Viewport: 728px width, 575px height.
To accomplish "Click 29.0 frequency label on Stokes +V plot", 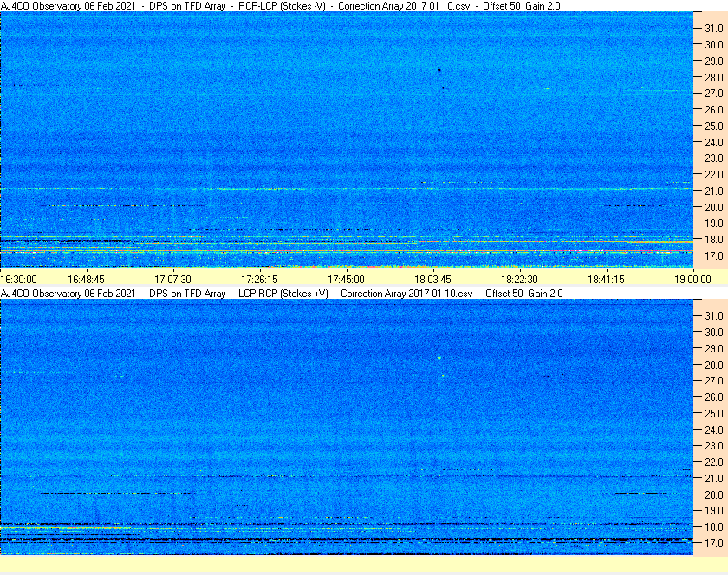I will pyautogui.click(x=714, y=348).
